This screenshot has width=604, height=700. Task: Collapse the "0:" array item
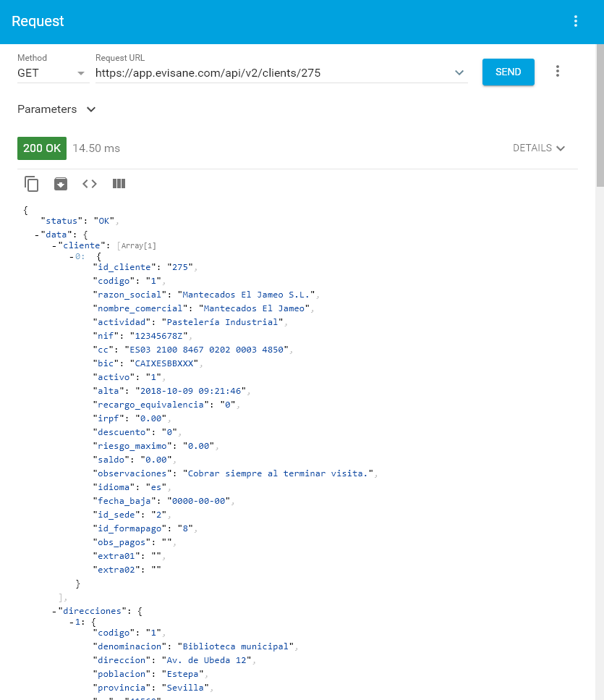pos(72,257)
